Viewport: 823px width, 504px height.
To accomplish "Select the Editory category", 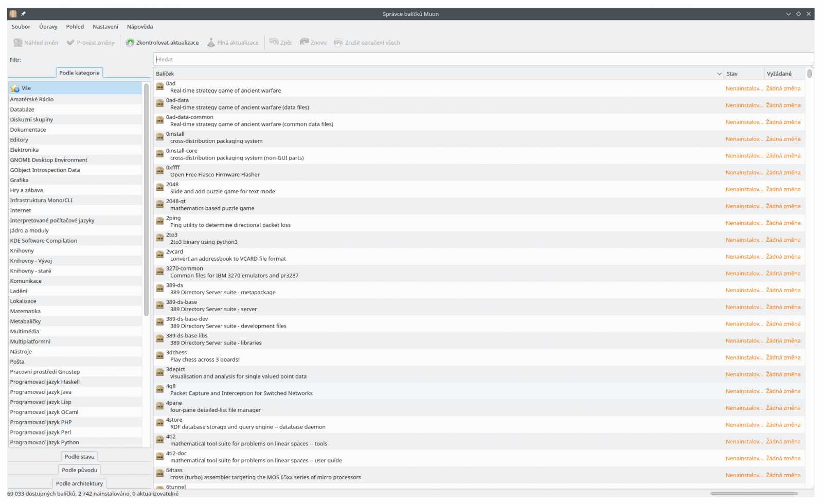I will (x=75, y=140).
